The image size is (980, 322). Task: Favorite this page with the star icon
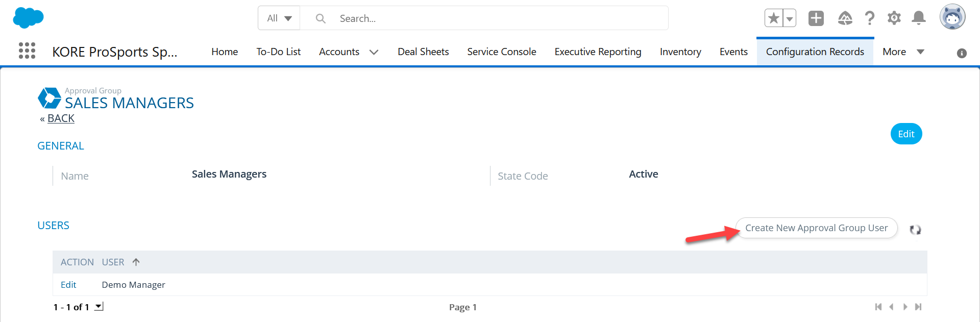point(774,18)
